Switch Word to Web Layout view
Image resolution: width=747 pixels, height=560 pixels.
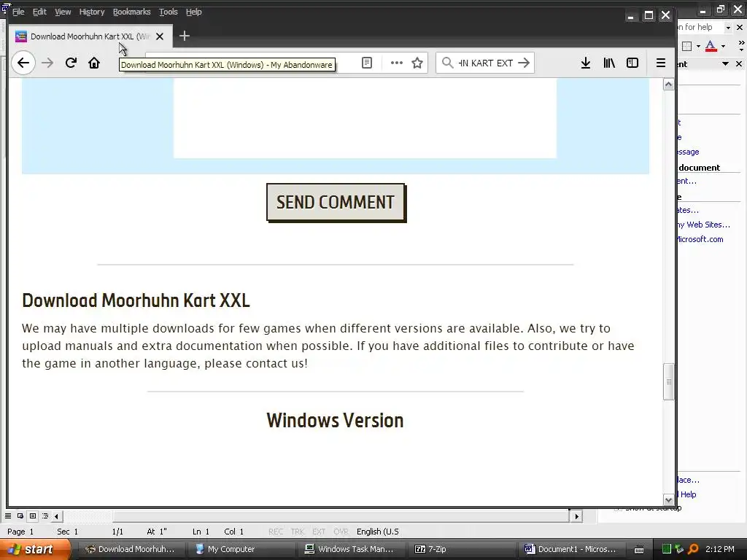[x=20, y=516]
